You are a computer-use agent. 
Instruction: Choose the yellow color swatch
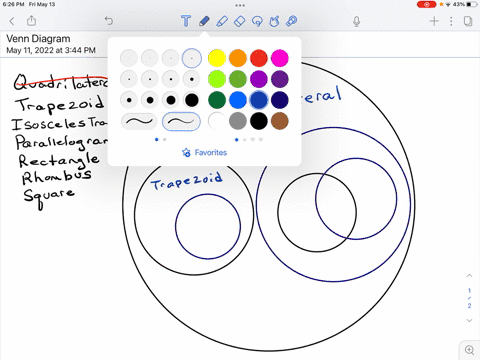coord(217,58)
